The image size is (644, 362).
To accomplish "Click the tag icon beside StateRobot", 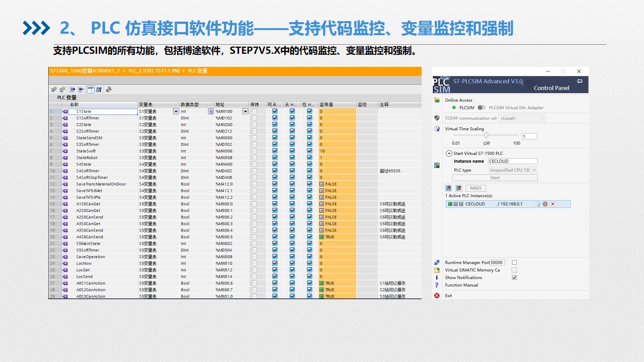I will (x=65, y=158).
